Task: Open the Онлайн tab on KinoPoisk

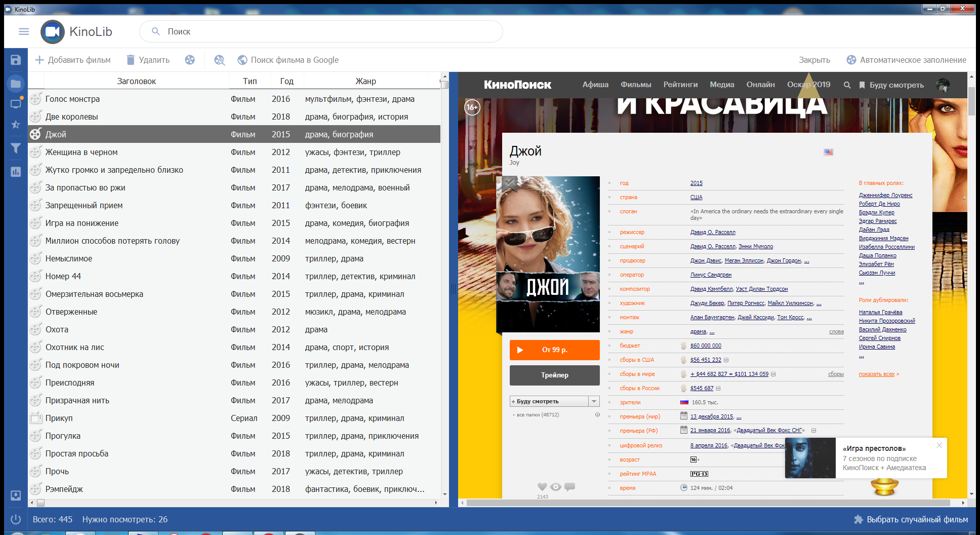Action: click(760, 85)
